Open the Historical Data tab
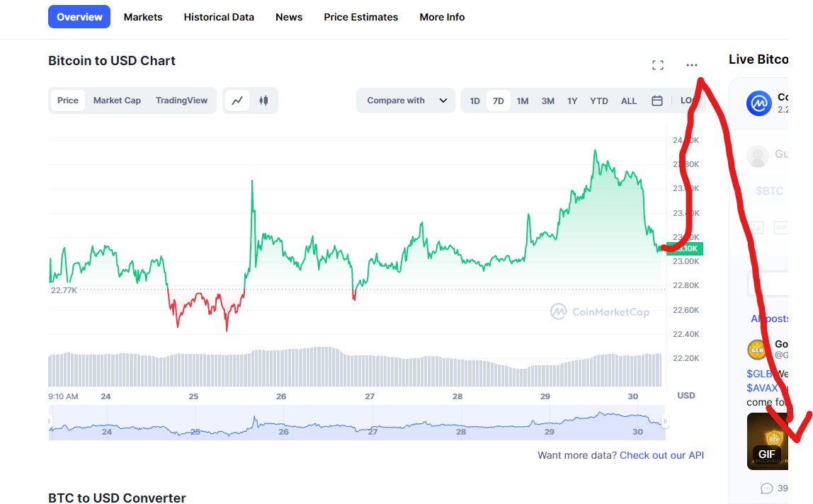 tap(219, 17)
